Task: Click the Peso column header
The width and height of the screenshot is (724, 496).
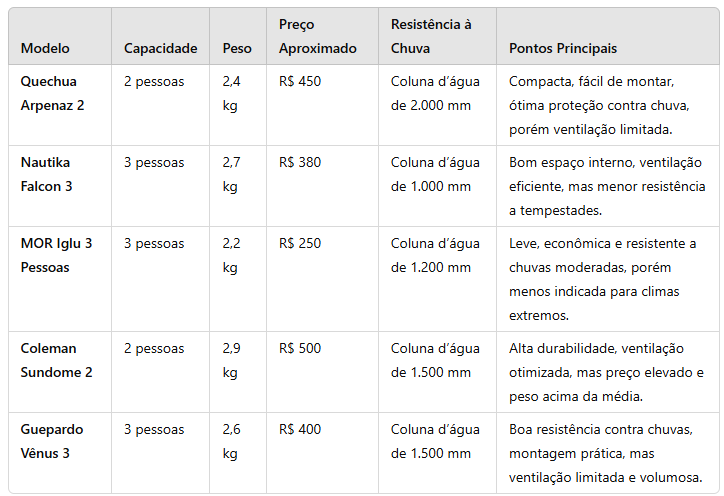Action: 237,48
